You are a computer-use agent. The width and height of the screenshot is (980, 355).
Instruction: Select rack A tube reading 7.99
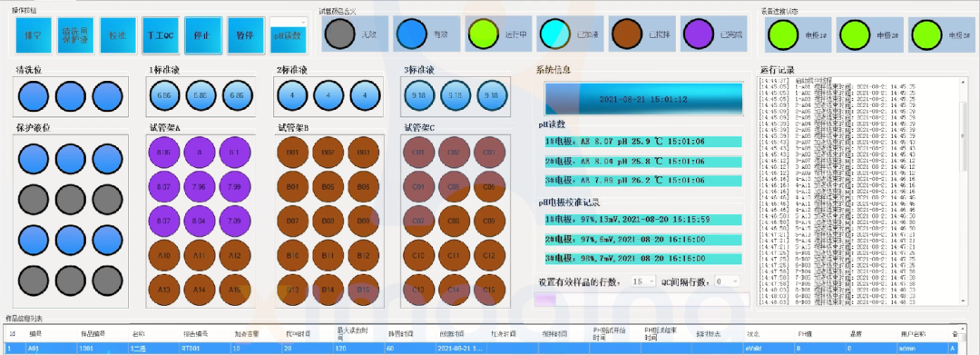(234, 187)
